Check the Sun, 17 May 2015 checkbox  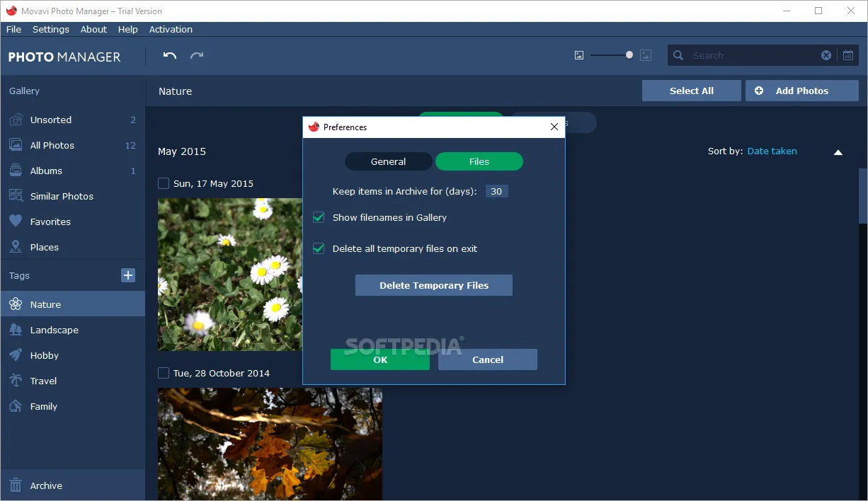(164, 183)
